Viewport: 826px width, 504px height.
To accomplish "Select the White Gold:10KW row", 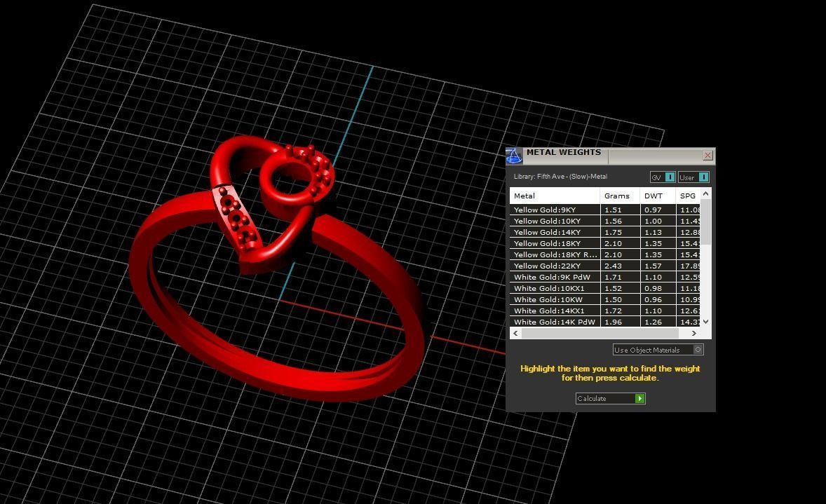I will point(604,299).
